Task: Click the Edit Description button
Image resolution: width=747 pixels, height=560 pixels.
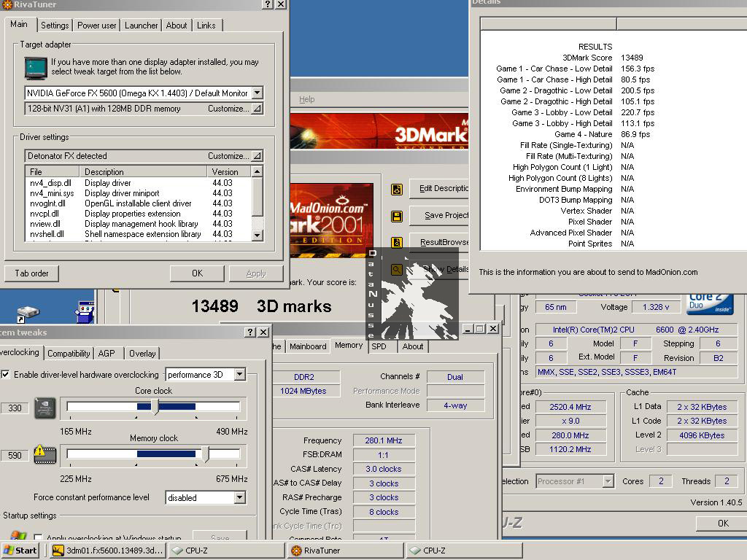Action: point(439,189)
